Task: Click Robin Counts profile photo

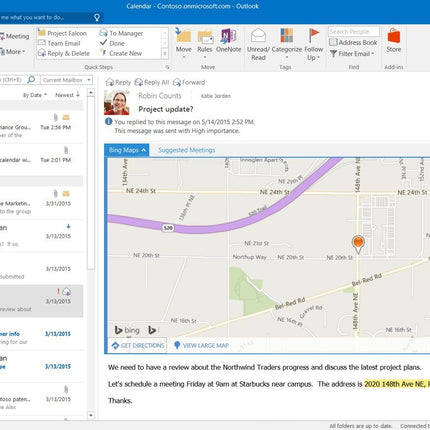Action: pos(117,103)
